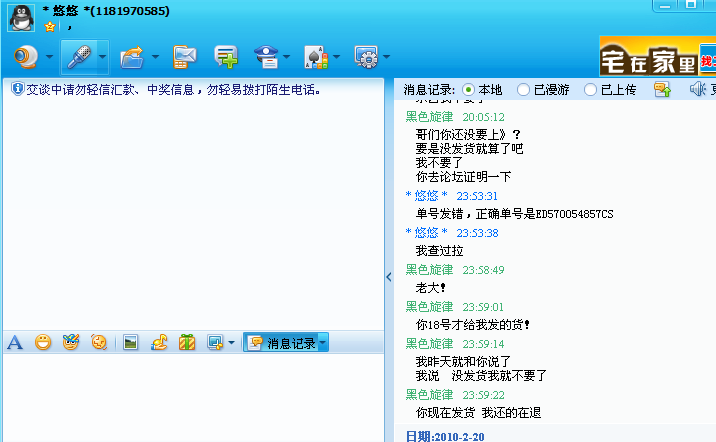Click sender name 悠悠 at 23:53:31
Viewport: 716px width, 442px height.
(x=426, y=196)
